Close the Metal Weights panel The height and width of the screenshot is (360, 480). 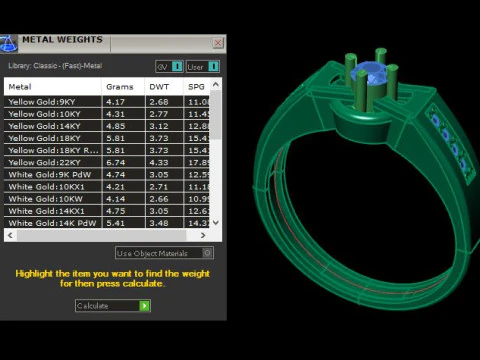click(218, 43)
